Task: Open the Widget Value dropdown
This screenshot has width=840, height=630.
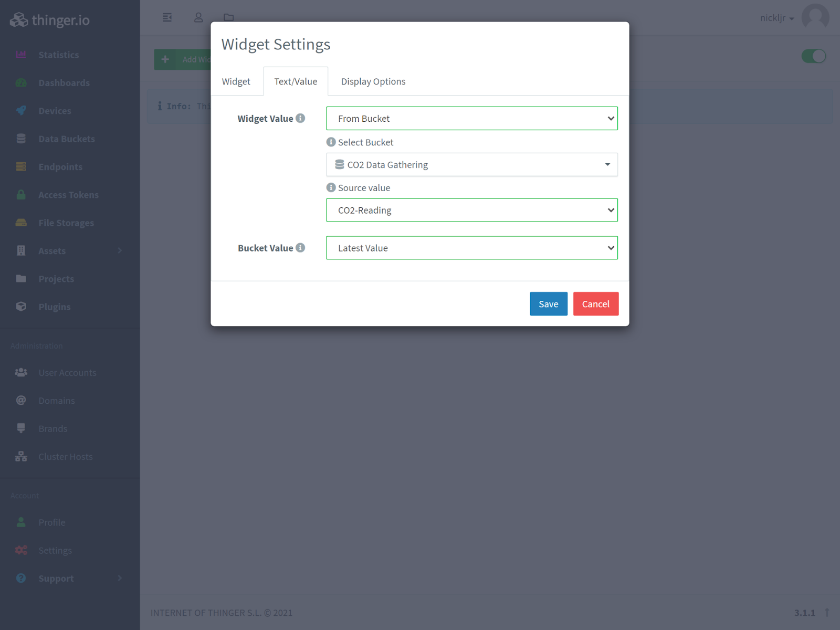Action: (x=471, y=118)
